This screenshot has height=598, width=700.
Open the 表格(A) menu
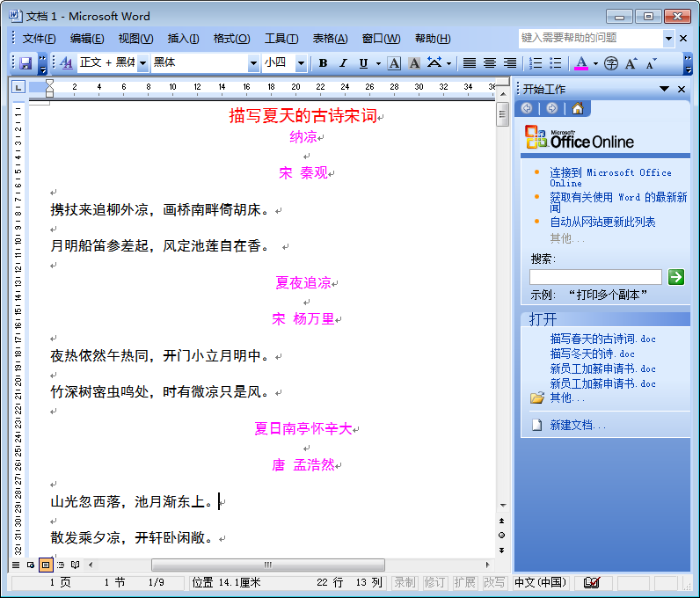(x=330, y=39)
